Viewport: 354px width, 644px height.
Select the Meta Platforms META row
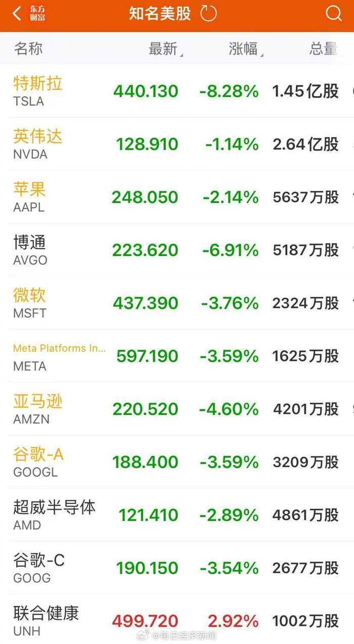pyautogui.click(x=177, y=356)
